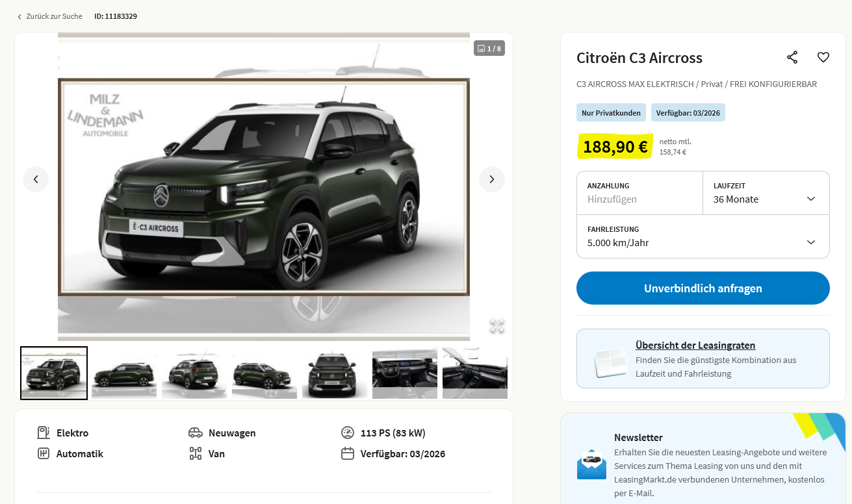Screen dimensions: 852x504
Task: Click the 1 / 8 image counter badge
Action: click(489, 48)
